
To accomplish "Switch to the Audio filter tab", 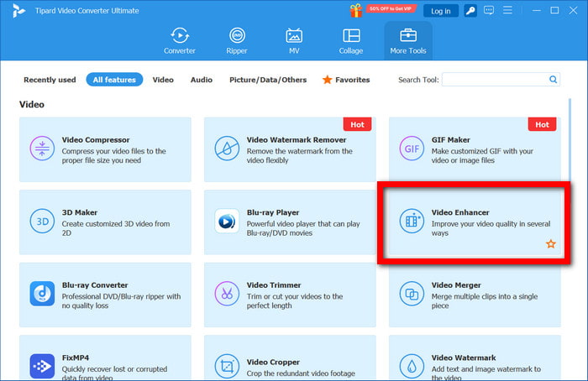I will click(202, 80).
